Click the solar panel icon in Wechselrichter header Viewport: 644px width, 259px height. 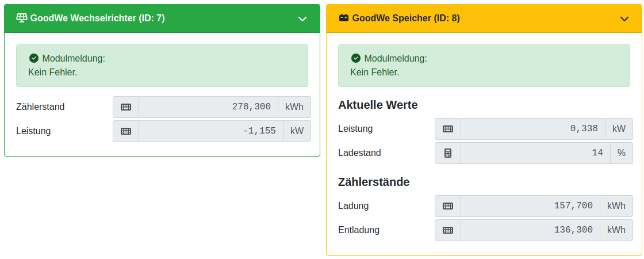click(x=22, y=18)
